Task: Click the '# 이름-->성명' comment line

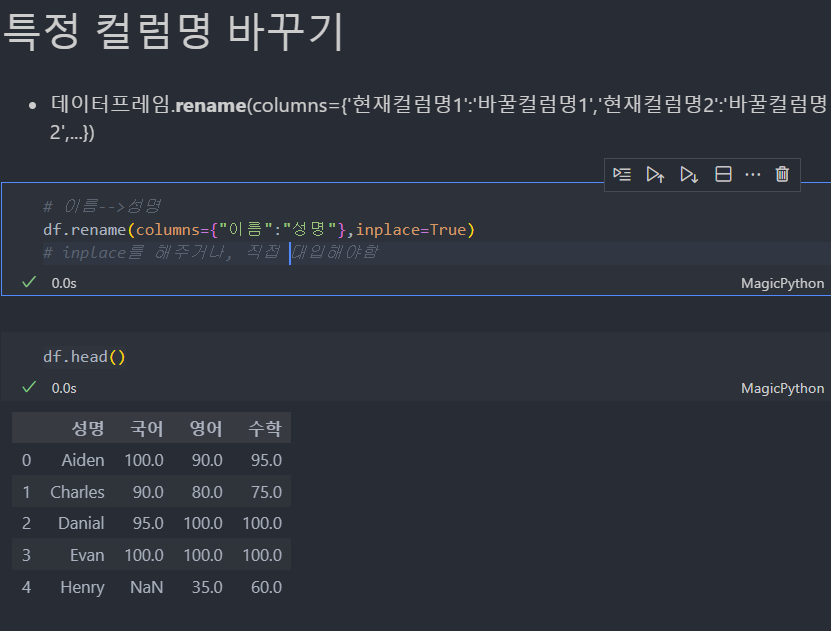Action: coord(102,206)
